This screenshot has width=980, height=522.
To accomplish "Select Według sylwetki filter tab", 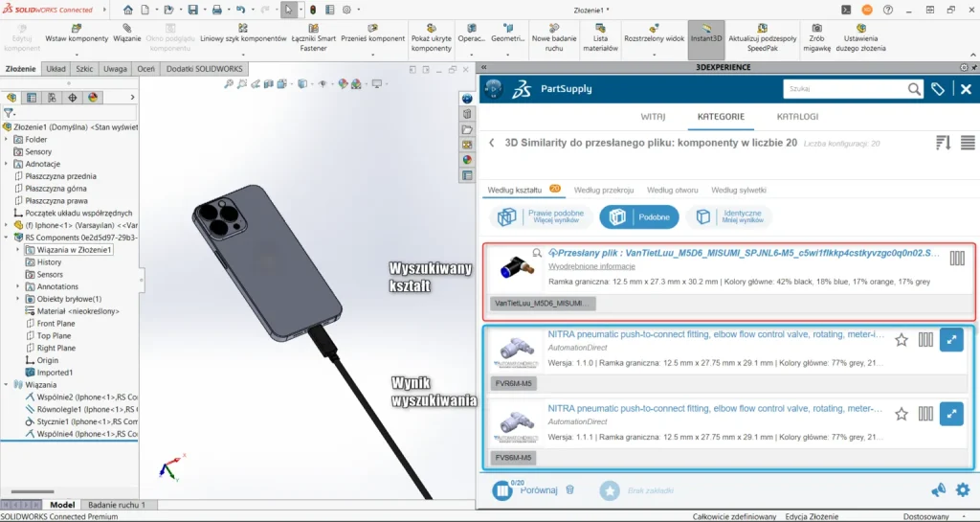I will 738,190.
